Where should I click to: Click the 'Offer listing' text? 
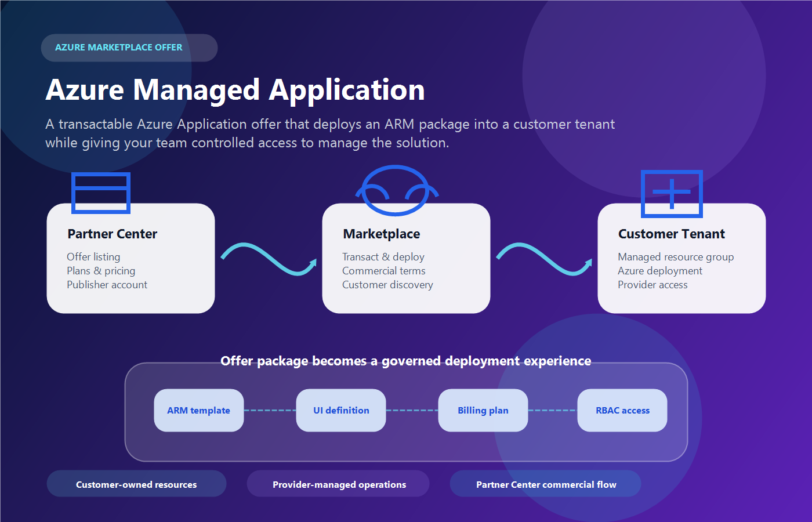pos(93,257)
